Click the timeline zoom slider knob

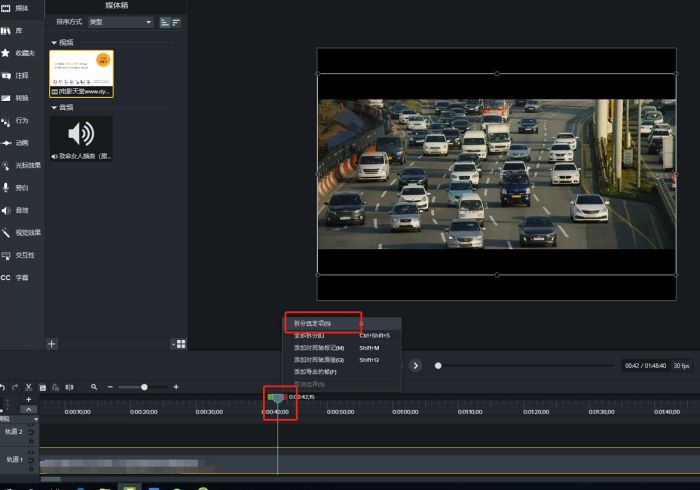pos(144,387)
